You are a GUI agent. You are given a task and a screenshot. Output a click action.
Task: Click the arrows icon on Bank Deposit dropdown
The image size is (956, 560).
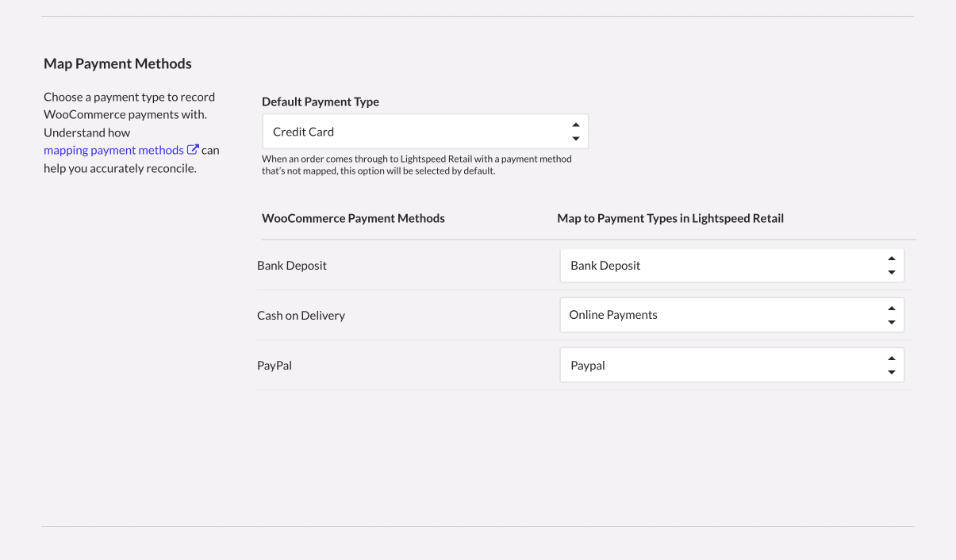[x=891, y=266]
